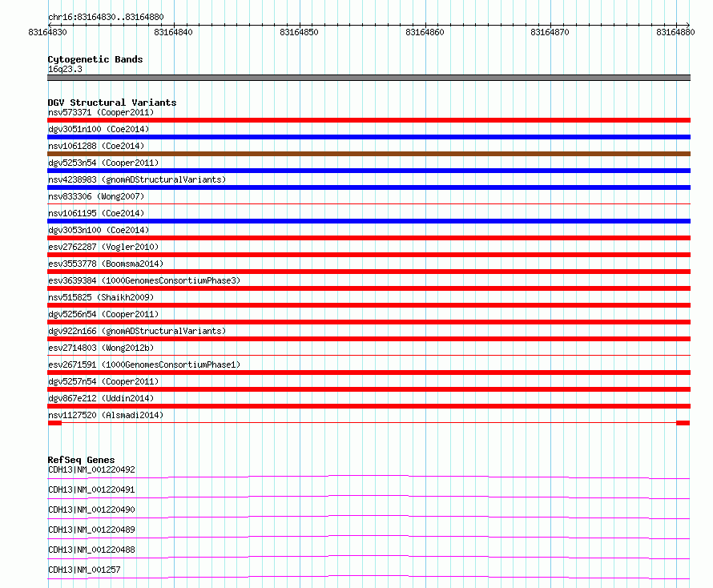Click the red bar for nsv515825
This screenshot has width=713, height=588.
tap(369, 305)
